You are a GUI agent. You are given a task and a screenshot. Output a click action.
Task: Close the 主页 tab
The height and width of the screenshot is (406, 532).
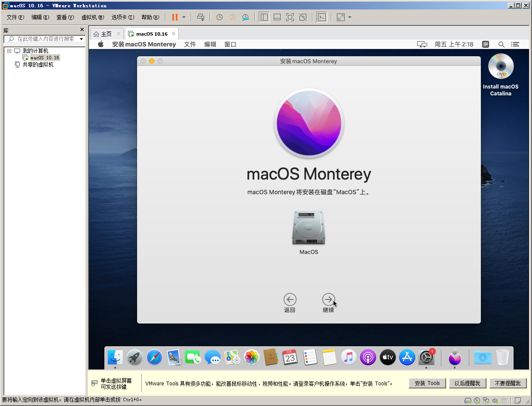(119, 34)
